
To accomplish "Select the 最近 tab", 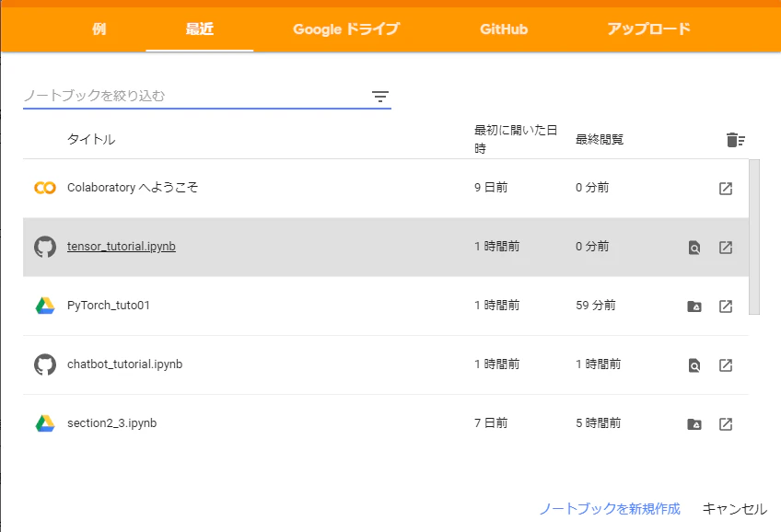I will pos(200,29).
